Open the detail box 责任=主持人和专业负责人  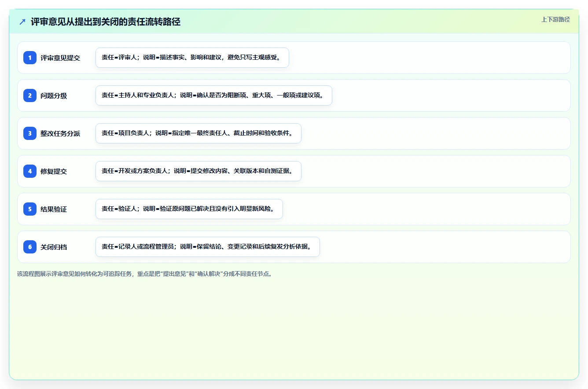click(214, 95)
